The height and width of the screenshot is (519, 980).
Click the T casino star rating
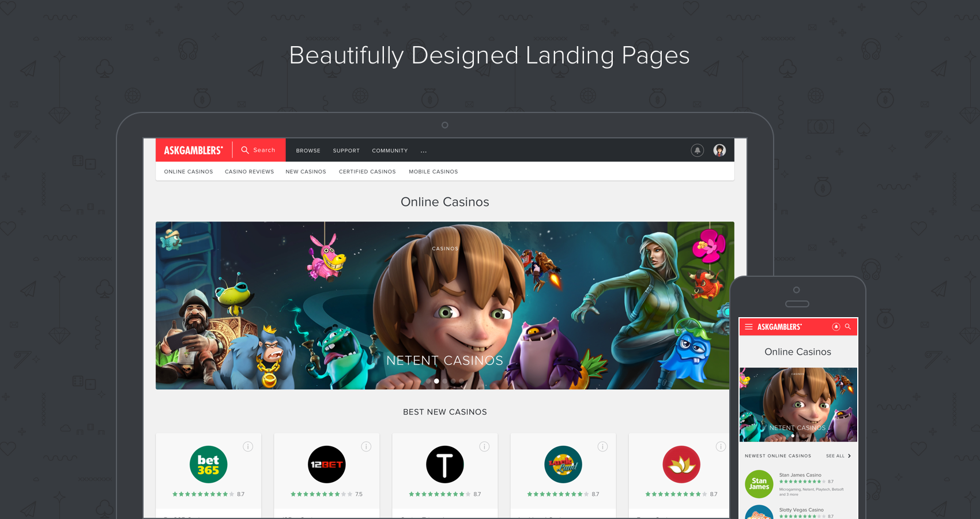444,494
